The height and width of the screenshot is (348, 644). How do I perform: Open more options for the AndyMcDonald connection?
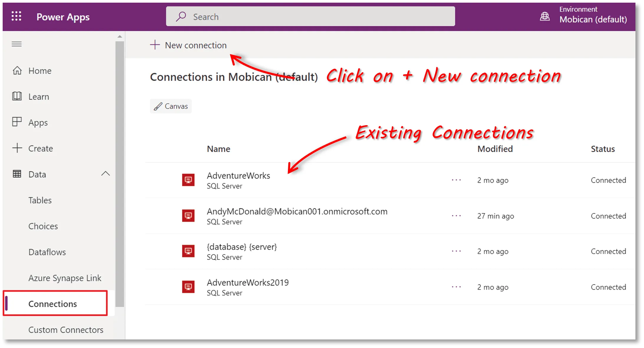tap(456, 216)
